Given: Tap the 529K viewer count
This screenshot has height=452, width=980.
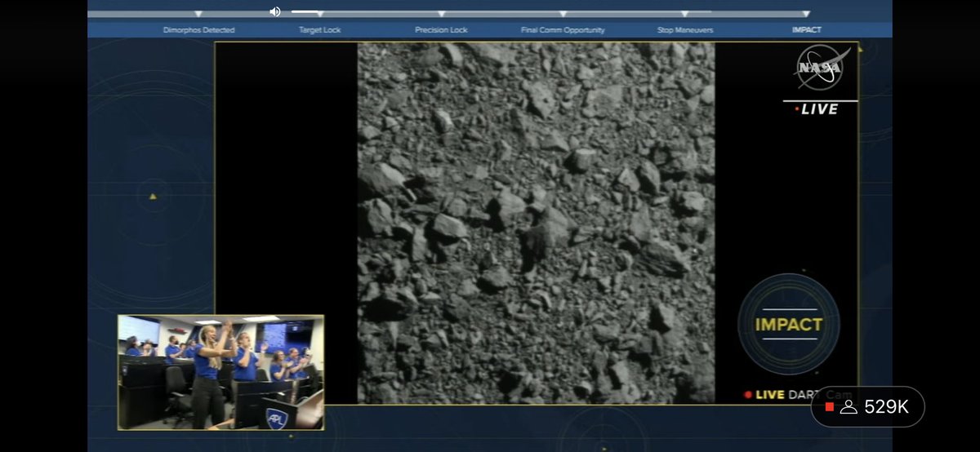Looking at the screenshot, I should (x=886, y=407).
